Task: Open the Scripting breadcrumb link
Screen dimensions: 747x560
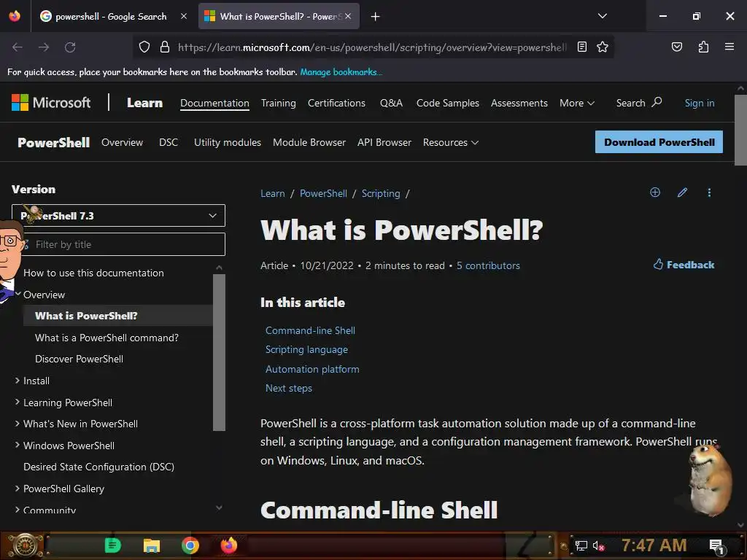Action: click(381, 193)
